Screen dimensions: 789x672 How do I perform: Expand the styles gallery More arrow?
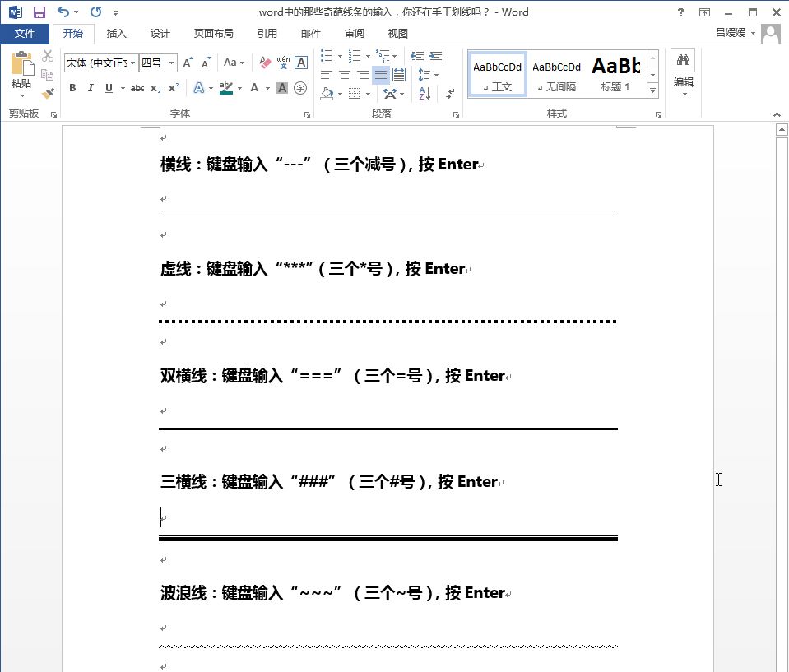click(652, 91)
